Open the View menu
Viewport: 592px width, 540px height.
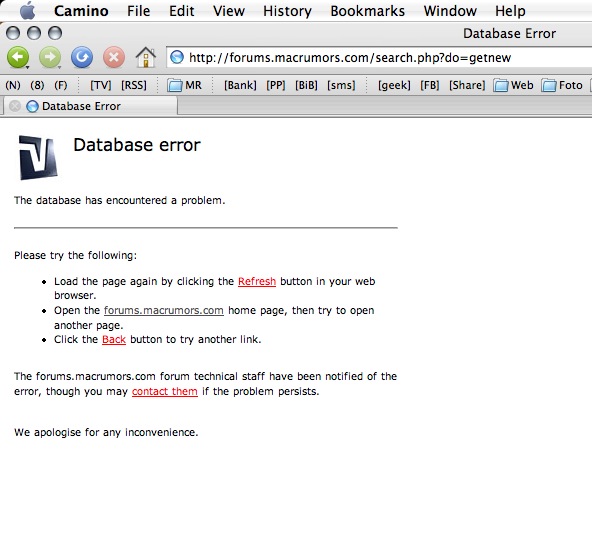point(229,11)
